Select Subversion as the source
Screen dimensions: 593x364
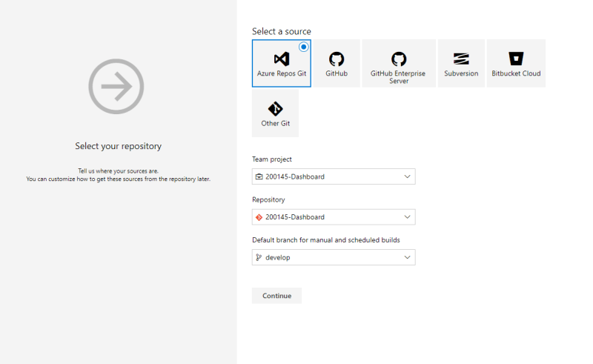pos(461,63)
